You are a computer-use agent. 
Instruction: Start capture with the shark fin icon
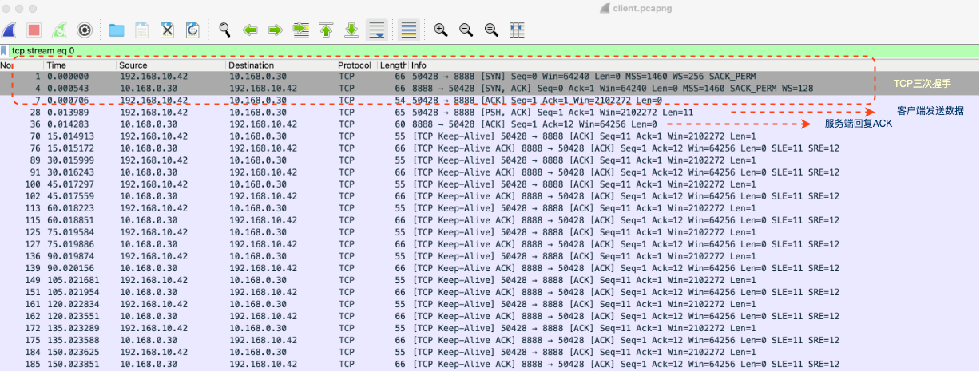[x=10, y=30]
